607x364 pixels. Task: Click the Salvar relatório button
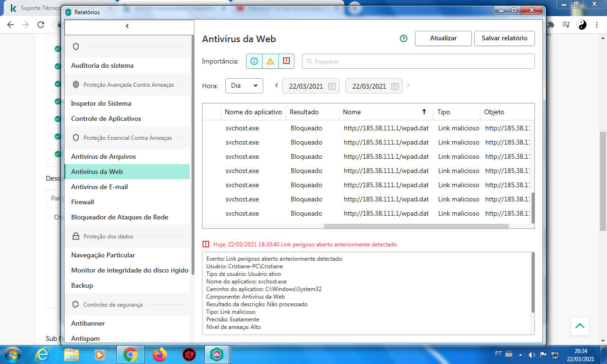point(504,38)
